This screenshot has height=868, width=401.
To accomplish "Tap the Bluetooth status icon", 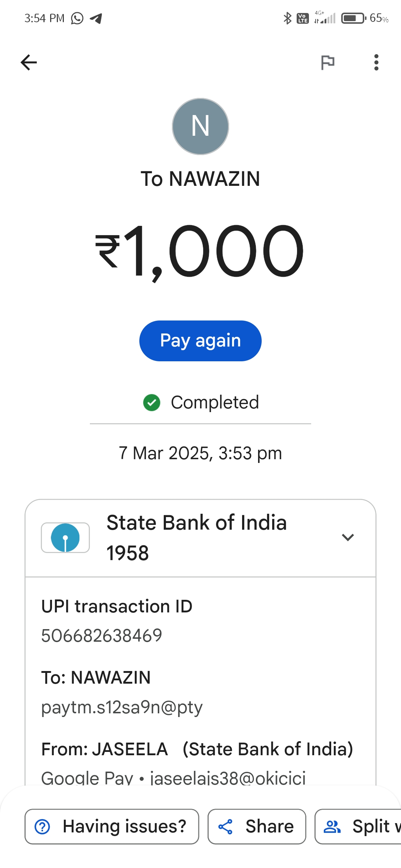I will [287, 18].
